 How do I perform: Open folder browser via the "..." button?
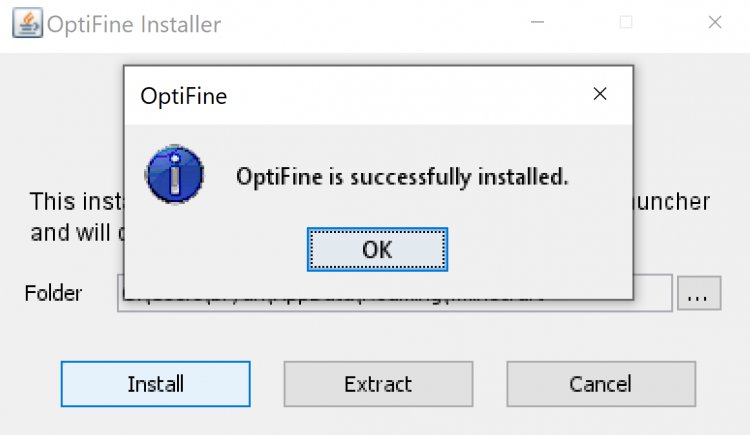point(699,293)
